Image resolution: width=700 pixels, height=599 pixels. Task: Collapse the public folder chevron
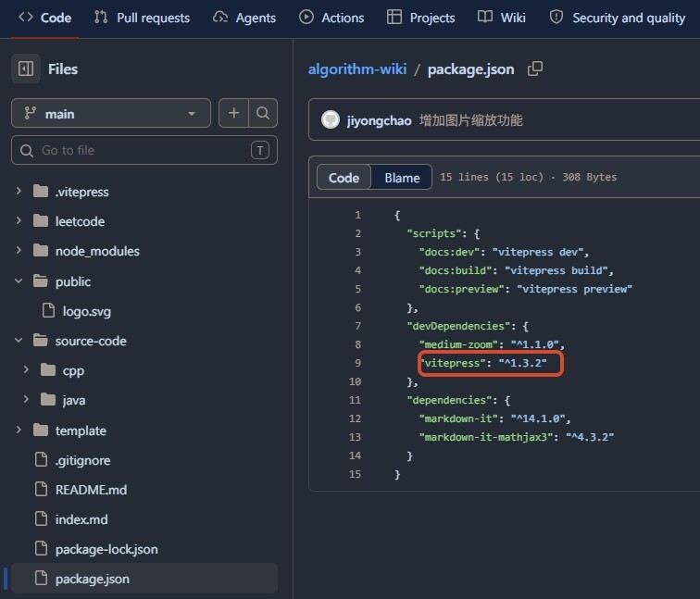(x=19, y=281)
